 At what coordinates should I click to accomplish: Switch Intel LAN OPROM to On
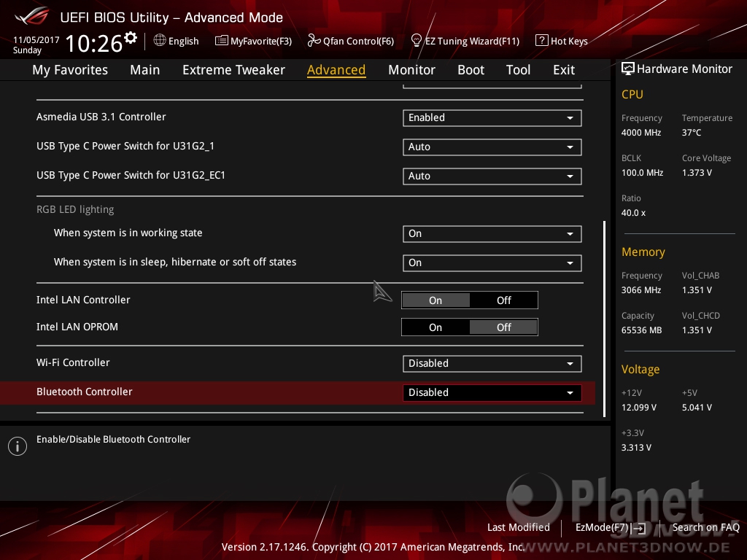(436, 327)
